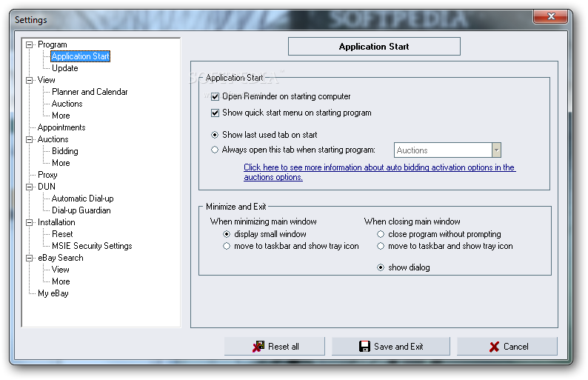
Task: Select show dialog when closing
Action: [381, 267]
